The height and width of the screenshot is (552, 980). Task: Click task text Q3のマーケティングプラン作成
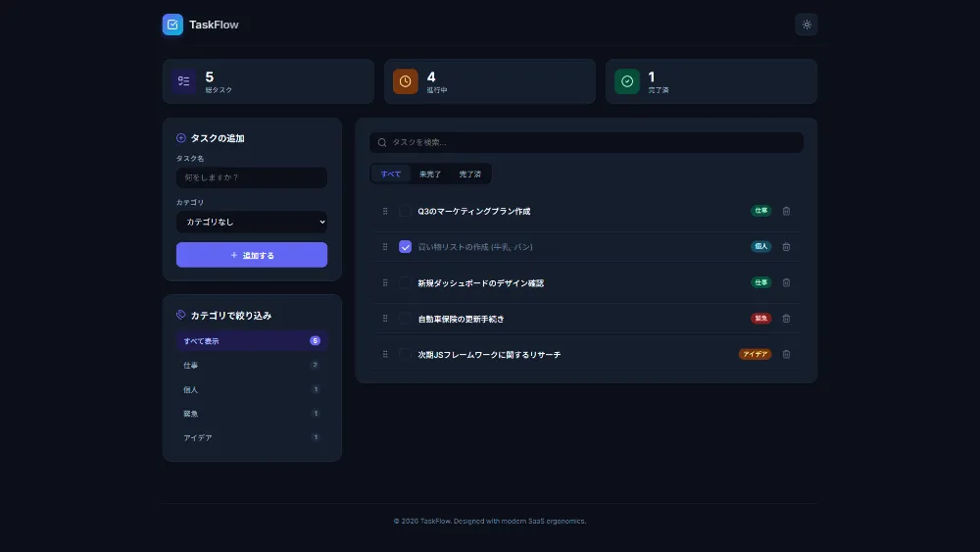point(473,212)
